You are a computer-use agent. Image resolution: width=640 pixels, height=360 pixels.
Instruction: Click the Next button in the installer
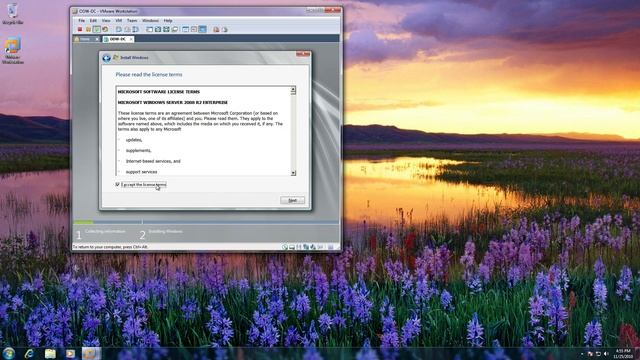(x=292, y=200)
